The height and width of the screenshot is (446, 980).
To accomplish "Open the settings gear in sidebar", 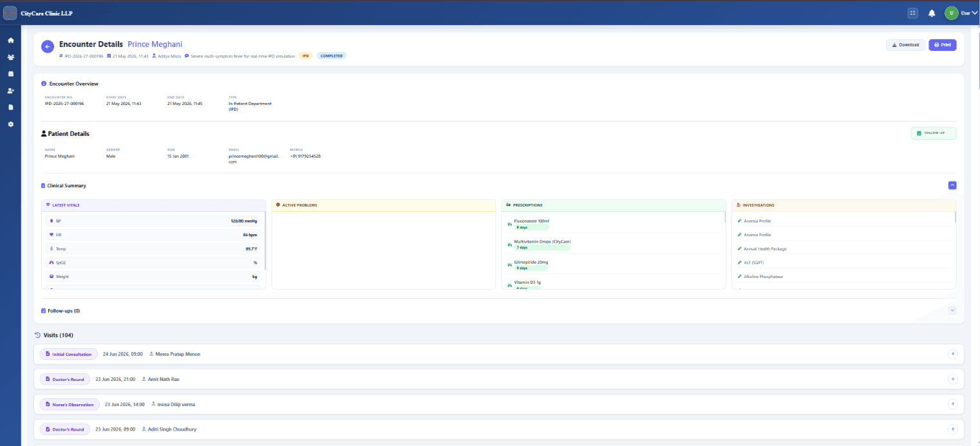I will click(x=10, y=124).
